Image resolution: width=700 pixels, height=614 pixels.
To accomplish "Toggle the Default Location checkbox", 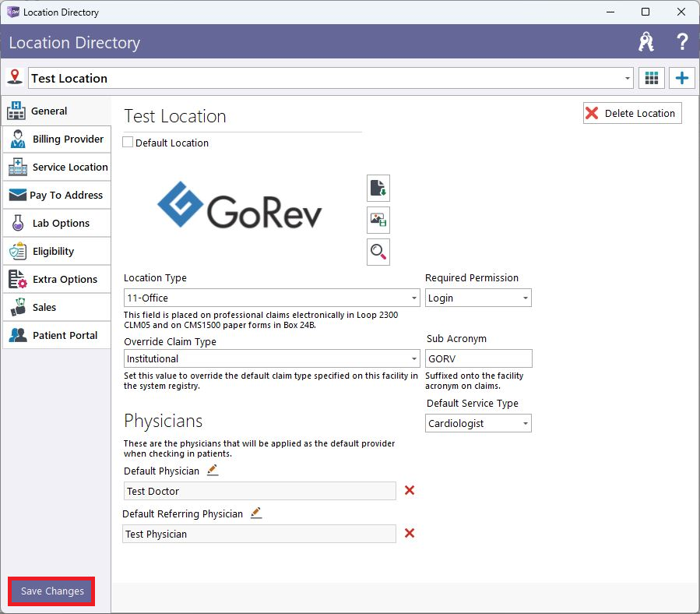I will [128, 143].
